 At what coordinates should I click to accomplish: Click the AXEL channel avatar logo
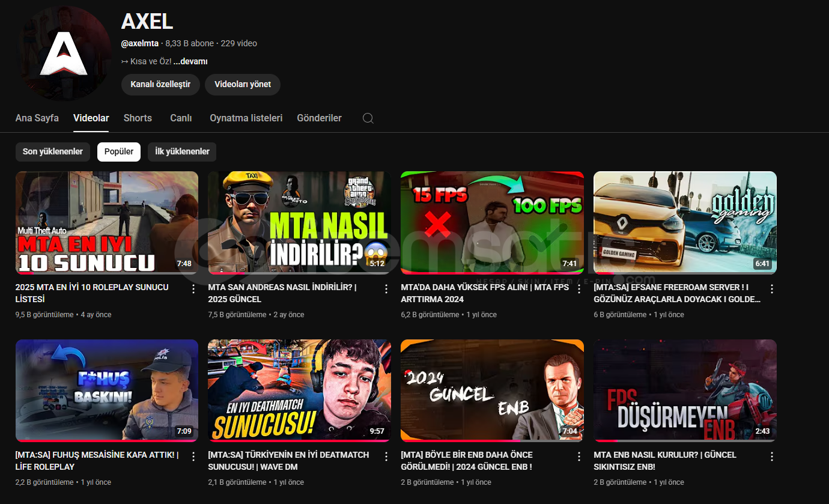64,53
